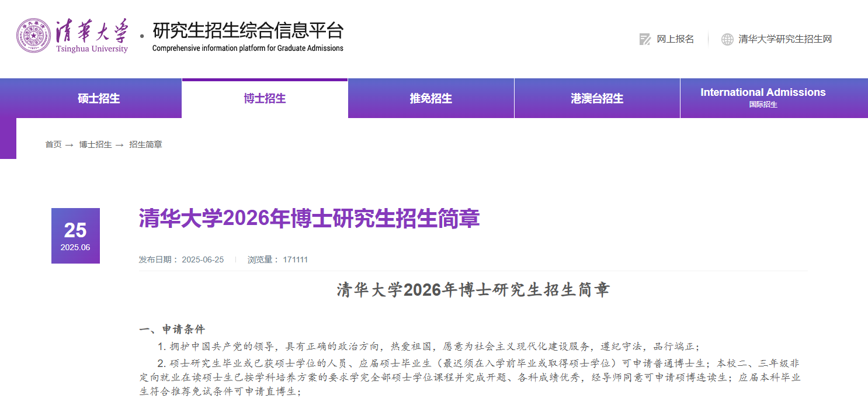The image size is (868, 398).
Task: Click the 首页 breadcrumb link
Action: [x=53, y=144]
